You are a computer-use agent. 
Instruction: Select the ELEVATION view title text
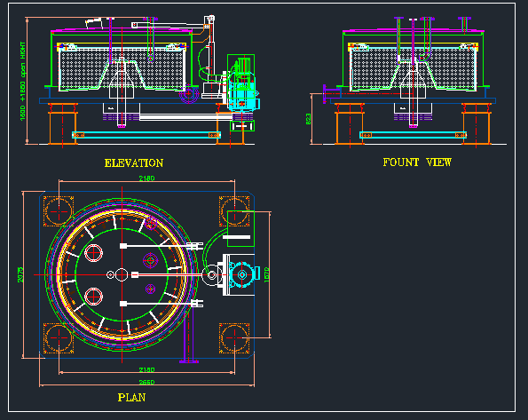(x=134, y=163)
